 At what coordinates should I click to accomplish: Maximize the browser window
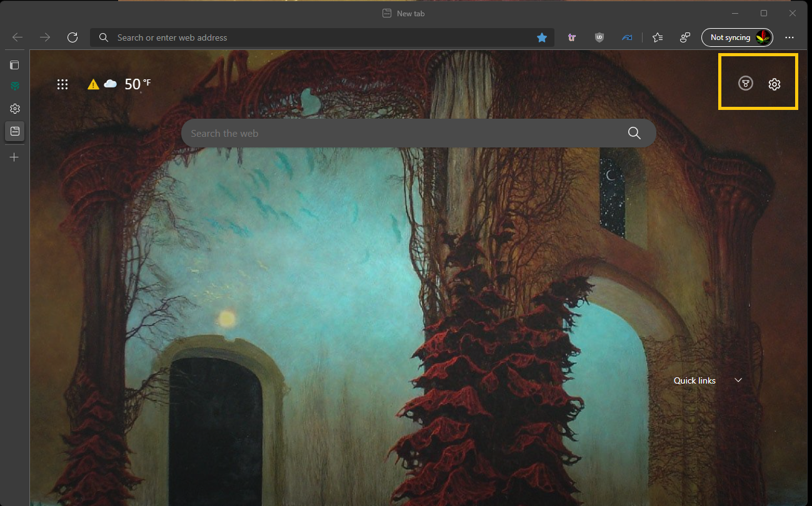click(764, 13)
